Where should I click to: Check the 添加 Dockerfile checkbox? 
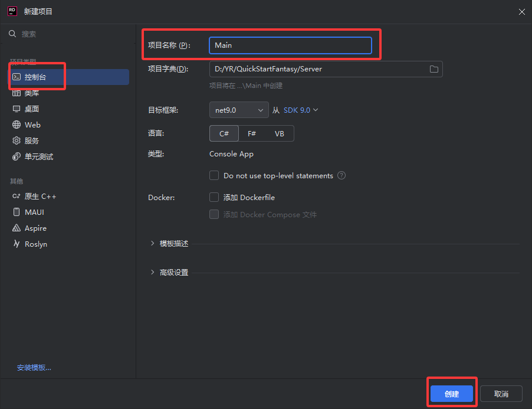tap(214, 198)
